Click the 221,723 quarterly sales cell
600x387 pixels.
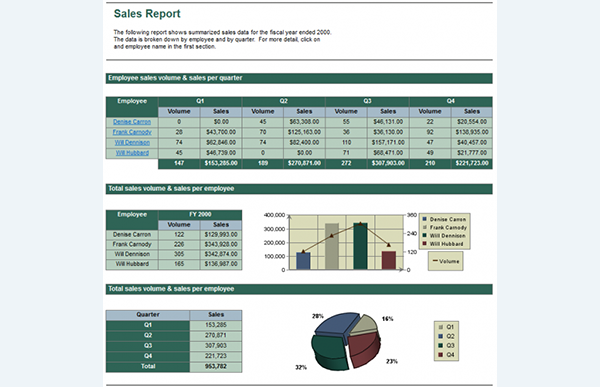click(x=216, y=356)
